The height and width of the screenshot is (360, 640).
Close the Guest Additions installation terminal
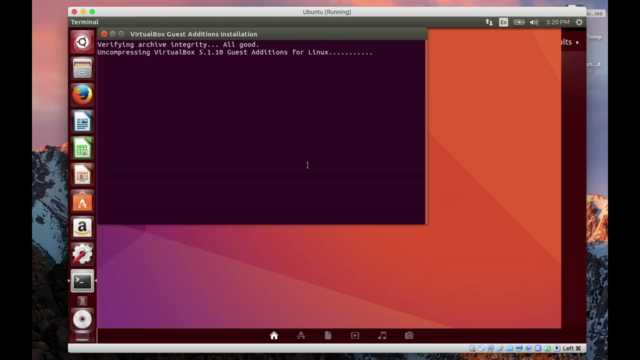[x=104, y=34]
